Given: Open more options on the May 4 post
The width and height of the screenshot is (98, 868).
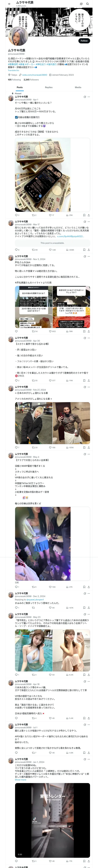Looking at the screenshot, I should tap(89, 454).
